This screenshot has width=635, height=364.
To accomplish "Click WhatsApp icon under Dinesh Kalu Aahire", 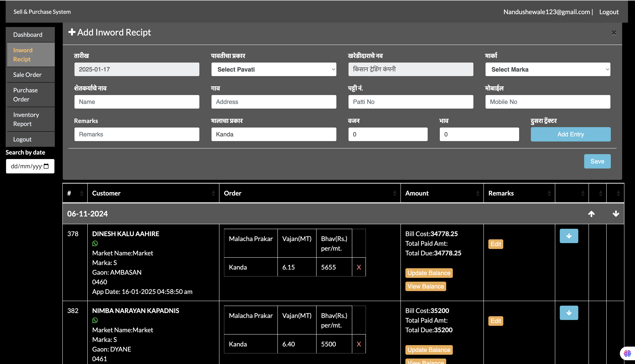I will pos(95,243).
